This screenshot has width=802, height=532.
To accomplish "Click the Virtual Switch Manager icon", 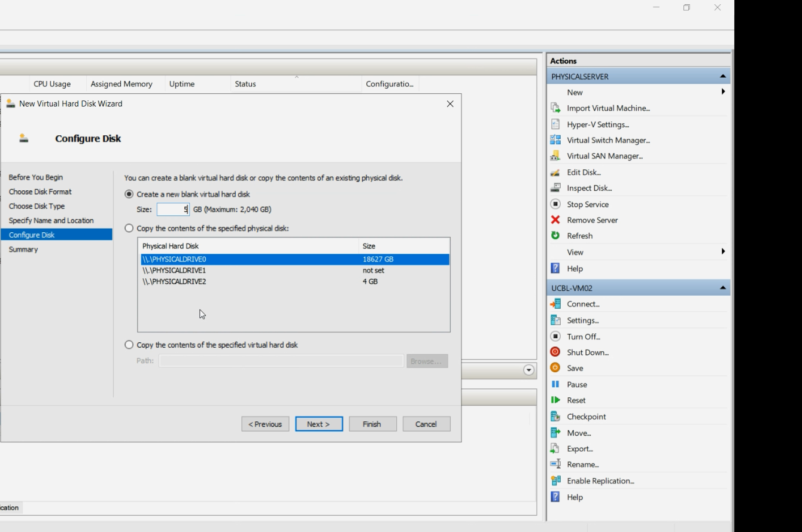I will (555, 140).
